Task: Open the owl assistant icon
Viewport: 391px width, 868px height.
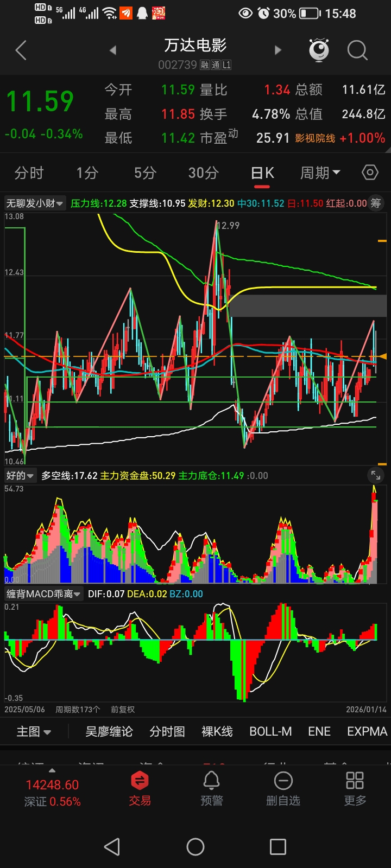Action: [319, 50]
